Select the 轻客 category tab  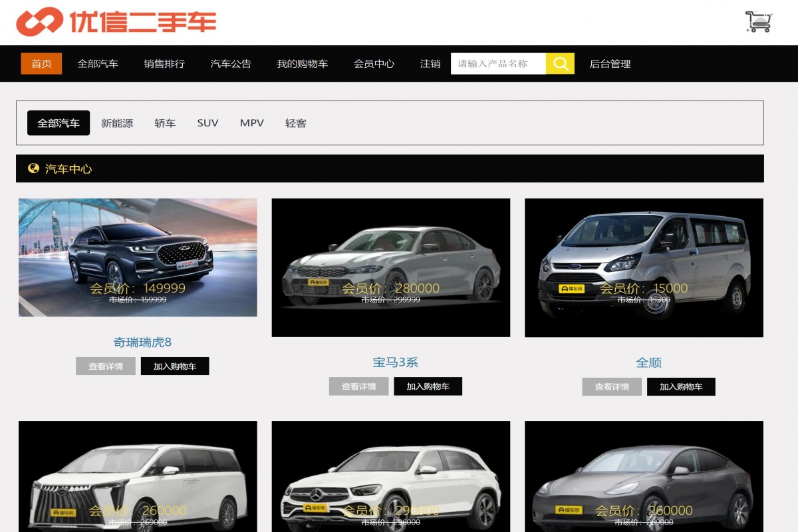pos(295,122)
